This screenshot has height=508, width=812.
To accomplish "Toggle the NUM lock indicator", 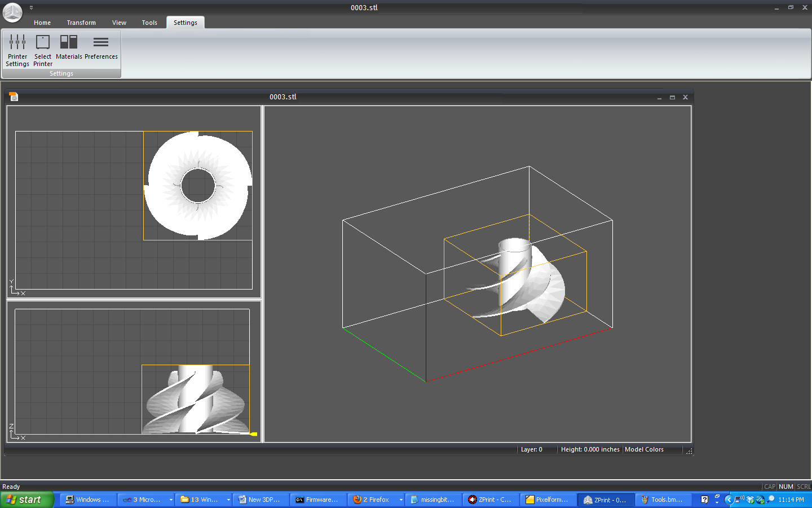I will 785,487.
